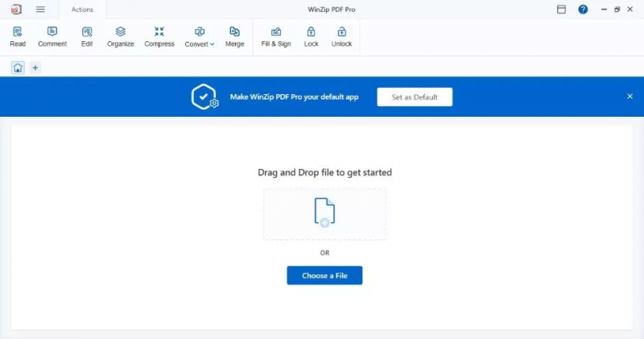Click Choose a File button

click(324, 275)
